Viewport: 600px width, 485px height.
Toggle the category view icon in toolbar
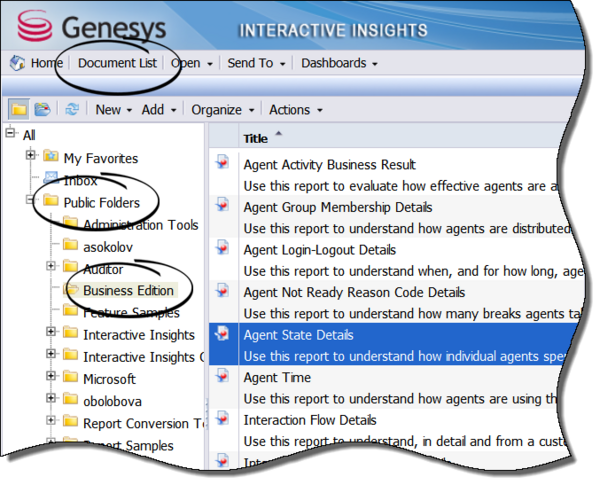pos(42,109)
